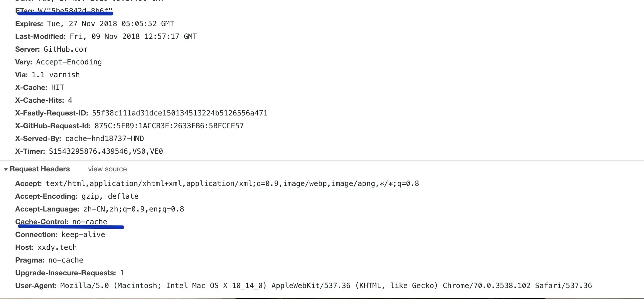Click the X-Cache-Hits header line
The height and width of the screenshot is (299, 644).
click(x=43, y=100)
